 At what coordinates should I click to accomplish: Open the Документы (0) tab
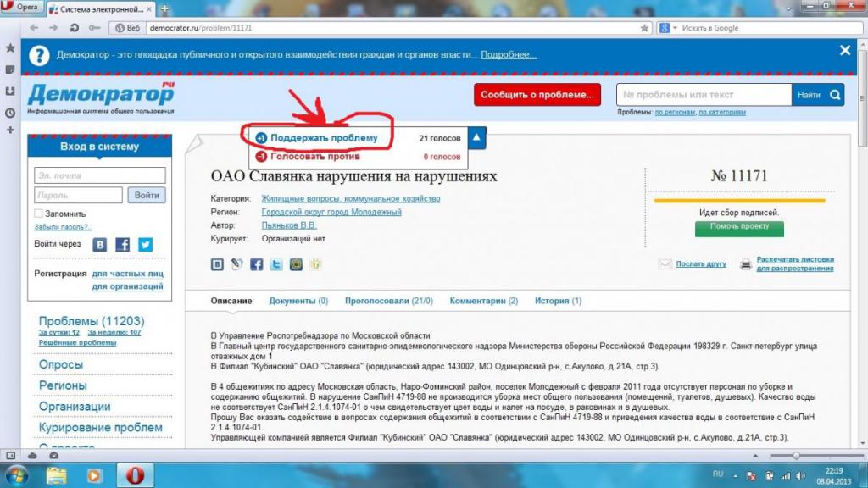tap(298, 301)
